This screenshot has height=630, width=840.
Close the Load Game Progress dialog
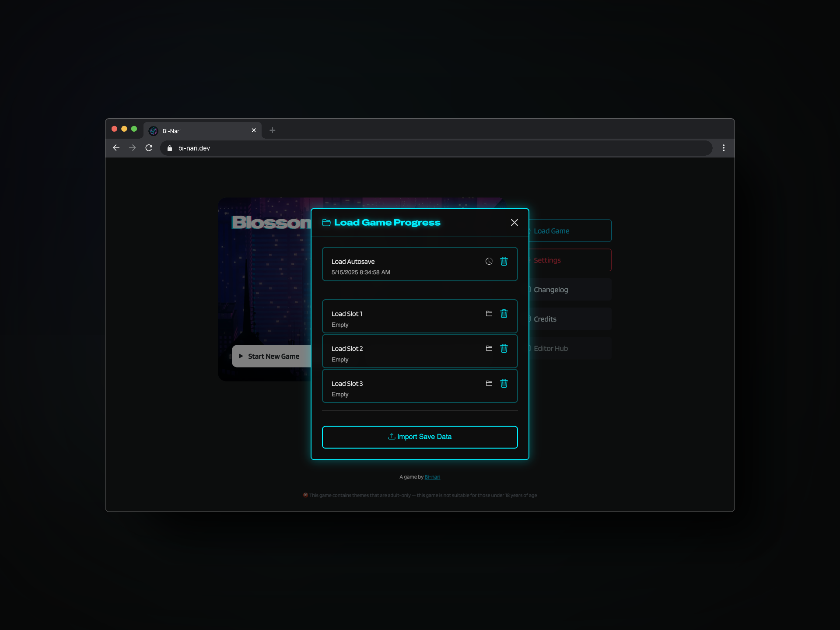click(x=514, y=223)
